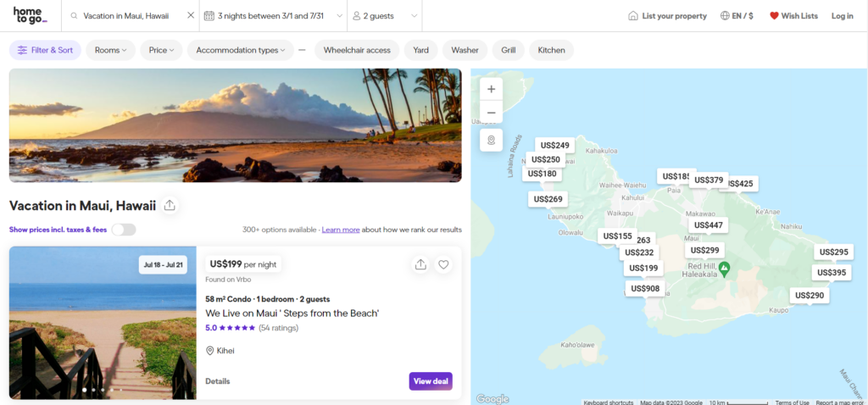The height and width of the screenshot is (405, 868).
Task: Expand the Accommodation types dropdown
Action: [240, 50]
